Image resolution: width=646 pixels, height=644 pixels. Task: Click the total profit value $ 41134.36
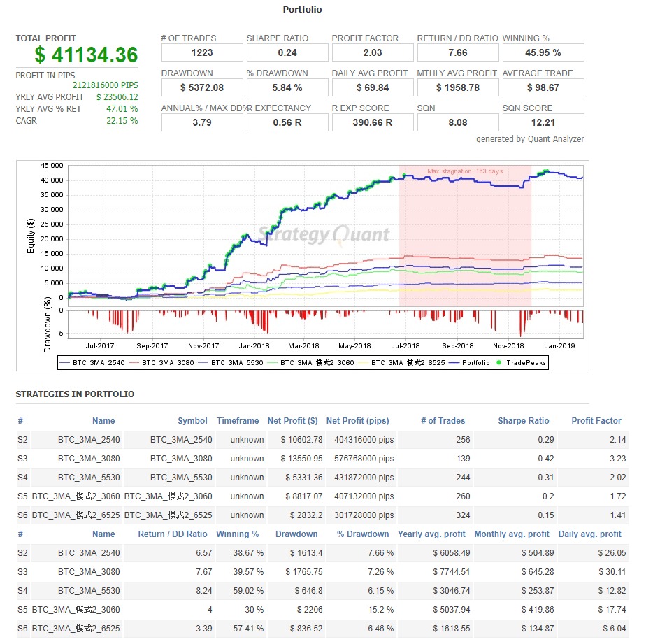tap(87, 55)
